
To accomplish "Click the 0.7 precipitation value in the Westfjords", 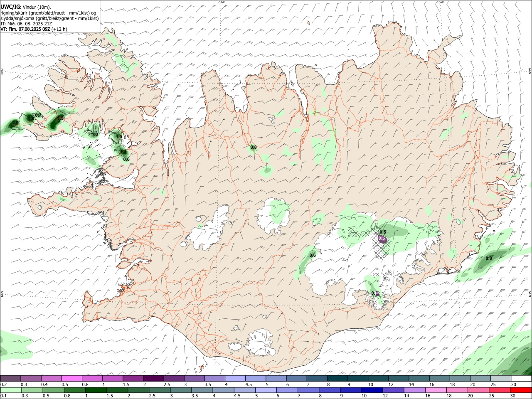I will pyautogui.click(x=38, y=115).
